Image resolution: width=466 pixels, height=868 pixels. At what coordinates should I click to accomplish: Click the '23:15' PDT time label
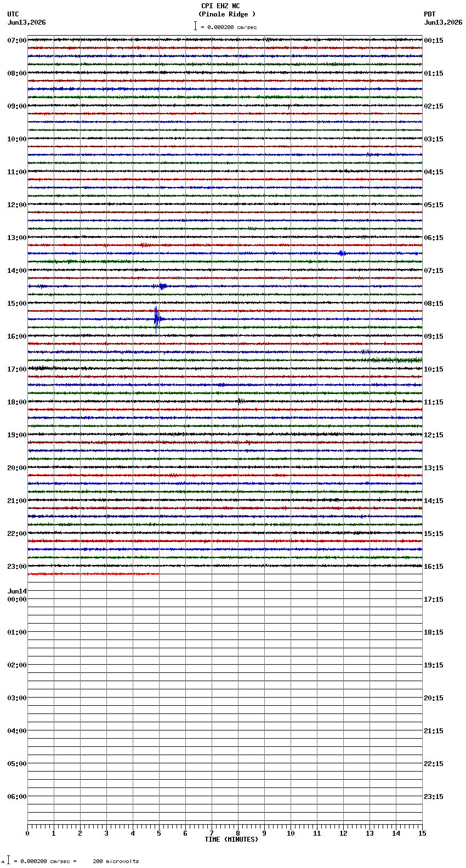[434, 797]
